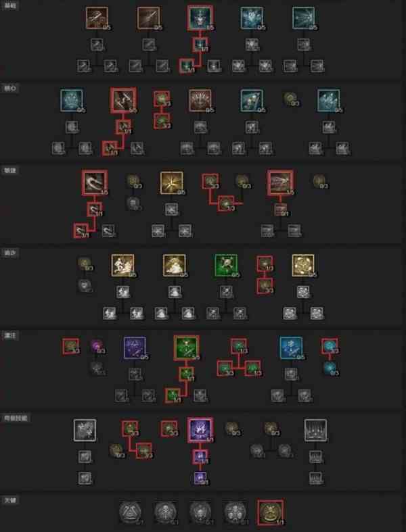Select the 灌注 section label
The image size is (406, 532).
click(9, 335)
